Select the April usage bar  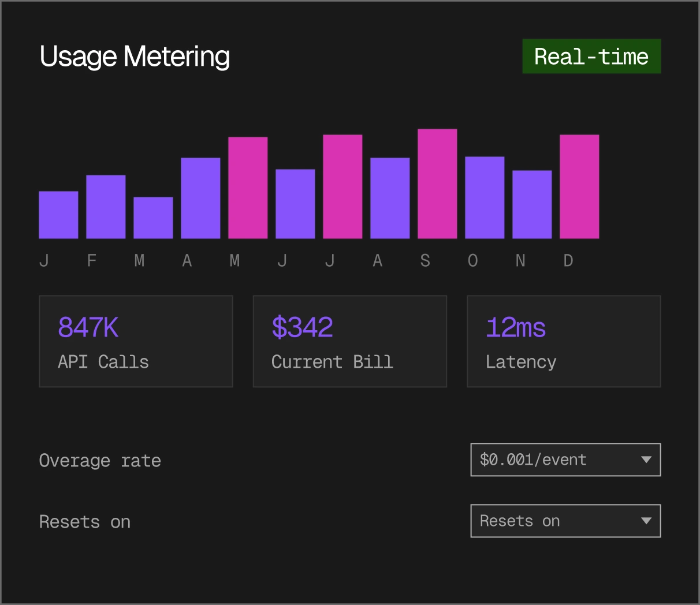pyautogui.click(x=200, y=198)
